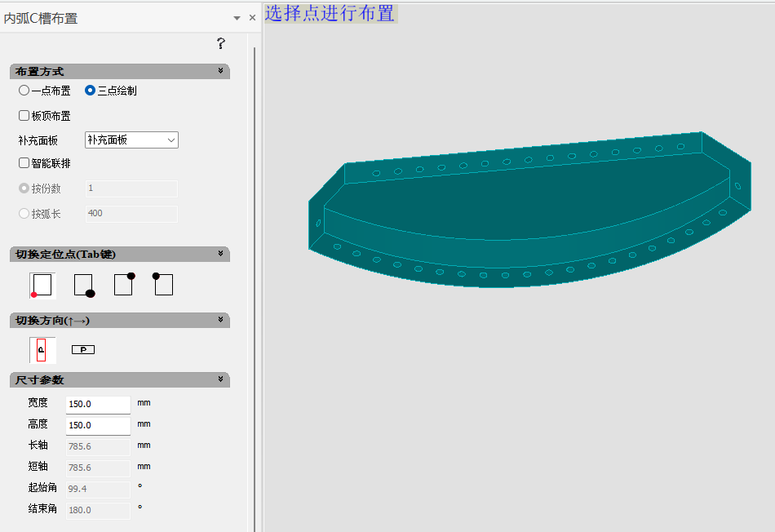Select the bottom-left anchor point icon
Screen dimensions: 775x532
tap(42, 285)
